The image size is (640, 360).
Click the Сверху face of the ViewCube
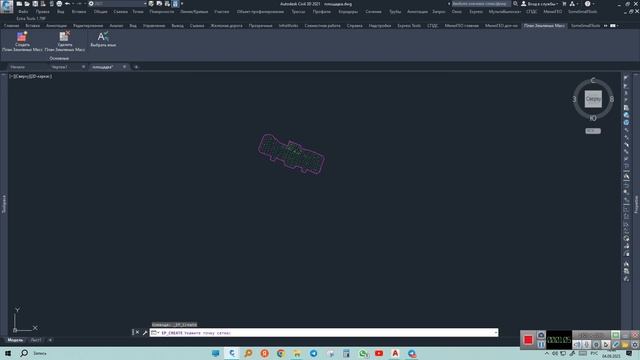tap(593, 99)
